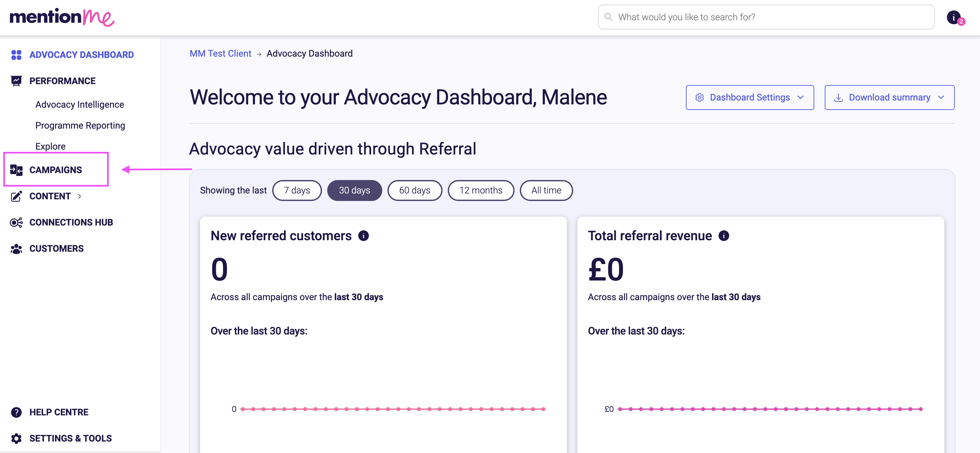980x453 pixels.
Task: Open Advocacy Intelligence in the sidebar
Action: [80, 104]
